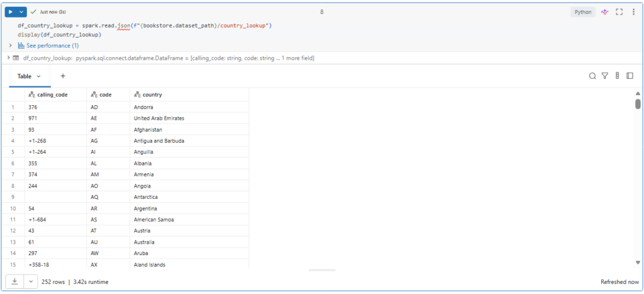Run the cell with the play button
The image size is (644, 294).
(11, 12)
